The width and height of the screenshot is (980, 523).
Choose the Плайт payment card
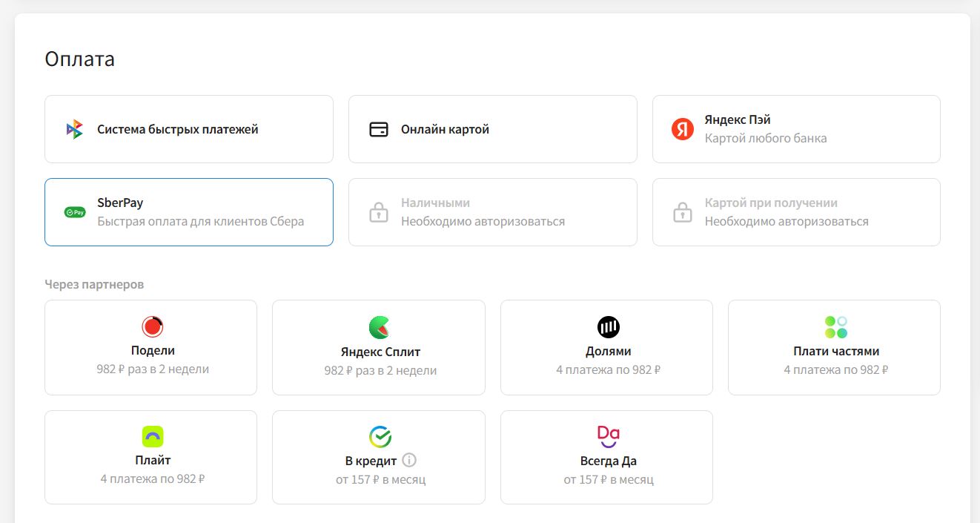(x=151, y=457)
